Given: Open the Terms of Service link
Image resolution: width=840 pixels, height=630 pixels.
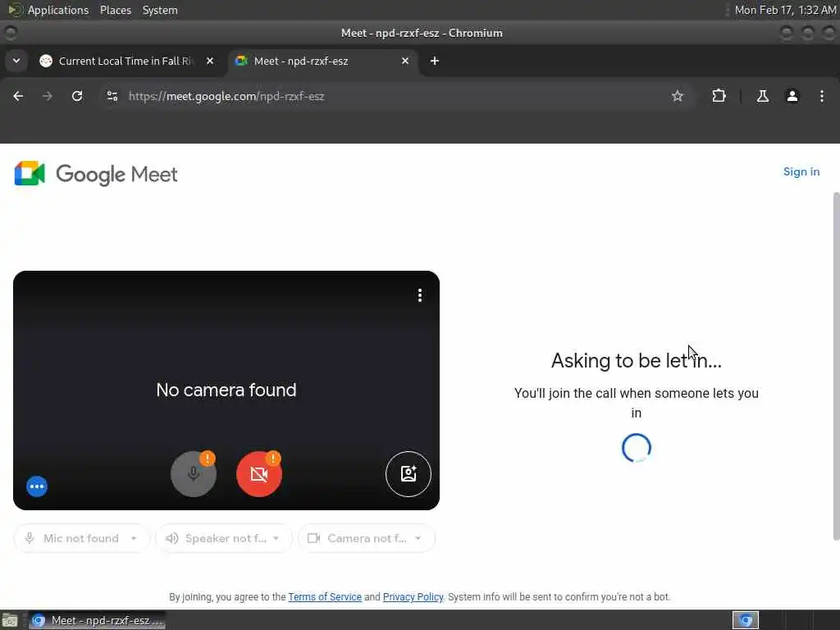Looking at the screenshot, I should pos(325,597).
